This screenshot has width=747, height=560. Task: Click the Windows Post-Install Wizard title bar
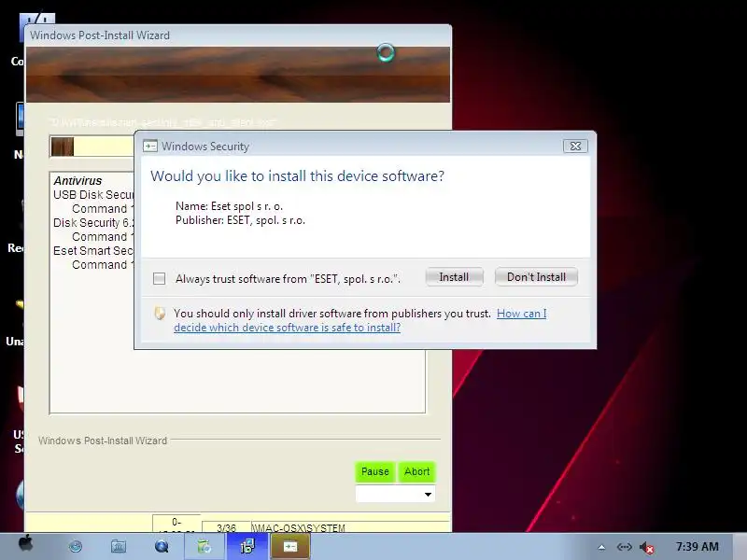238,35
